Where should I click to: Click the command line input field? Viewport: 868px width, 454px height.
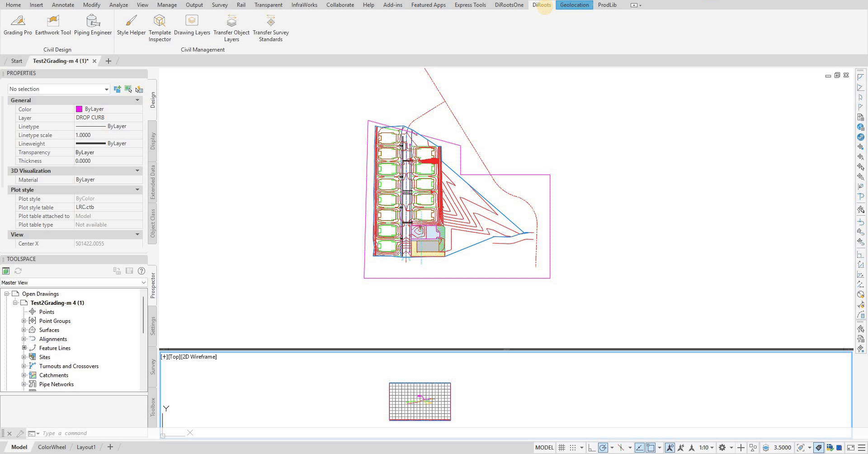tap(90, 433)
